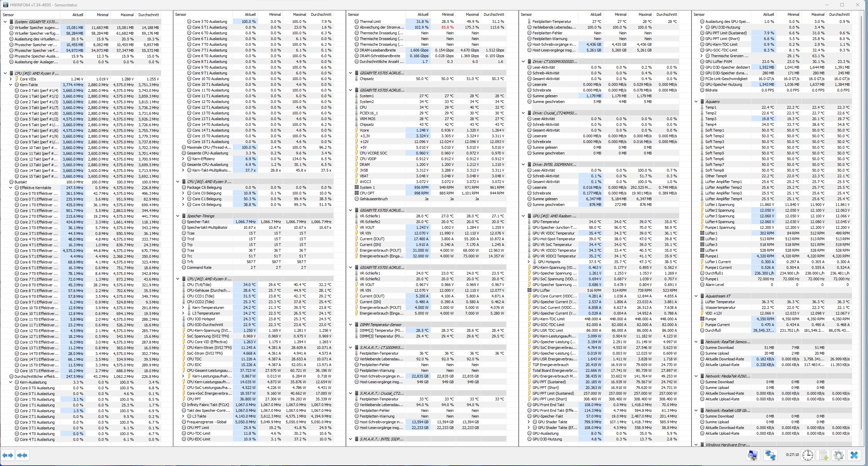This screenshot has width=868, height=466.
Task: Click the HWiNFO64 title bar icon
Action: (5, 5)
